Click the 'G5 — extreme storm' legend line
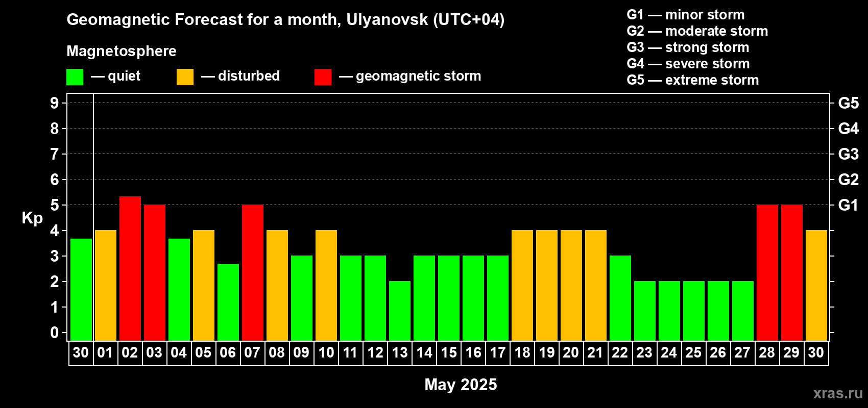Image resolution: width=868 pixels, height=408 pixels. [x=692, y=80]
